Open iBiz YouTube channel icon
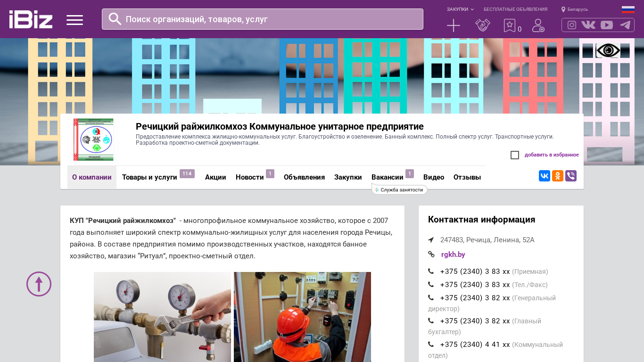 coord(607,25)
